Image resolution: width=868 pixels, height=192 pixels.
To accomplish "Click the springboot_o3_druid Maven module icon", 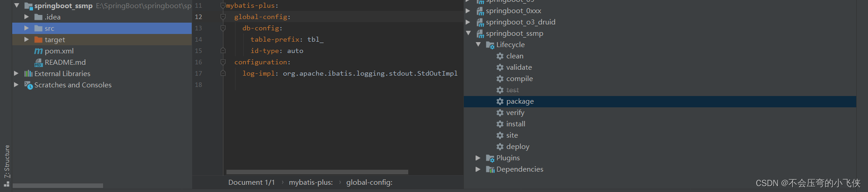I will click(x=480, y=22).
